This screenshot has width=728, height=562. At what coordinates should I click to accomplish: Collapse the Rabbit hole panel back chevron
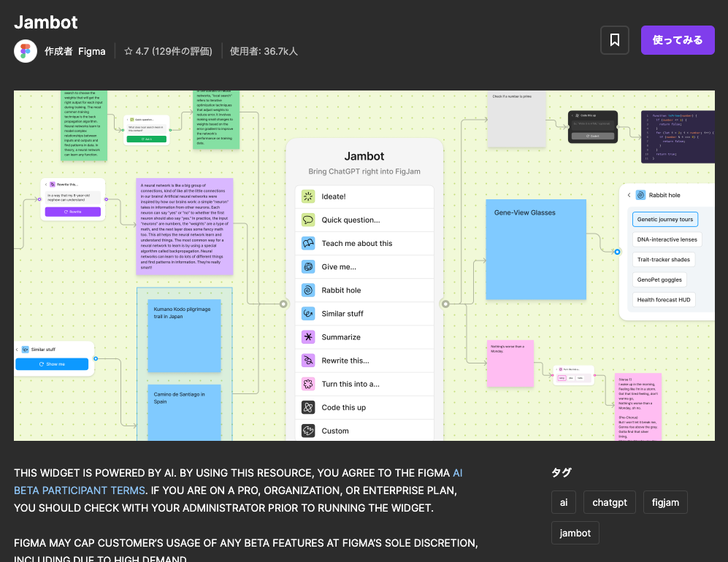(629, 196)
